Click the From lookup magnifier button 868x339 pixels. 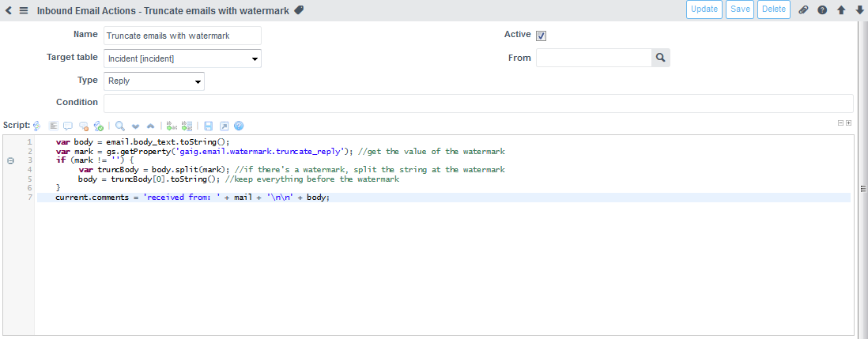pos(660,58)
